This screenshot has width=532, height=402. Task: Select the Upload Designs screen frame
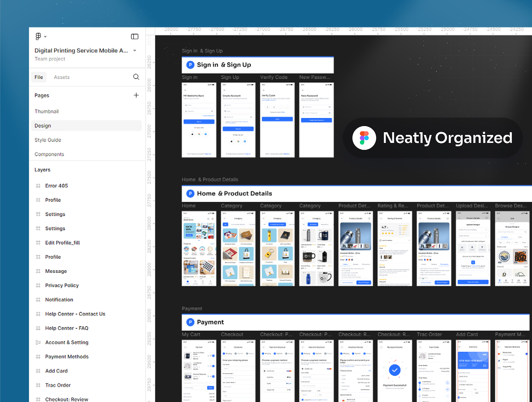(x=473, y=248)
